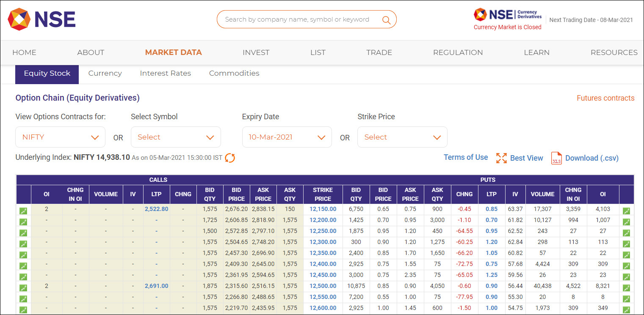Open the INVEST menu
This screenshot has width=644, height=315.
tap(256, 52)
